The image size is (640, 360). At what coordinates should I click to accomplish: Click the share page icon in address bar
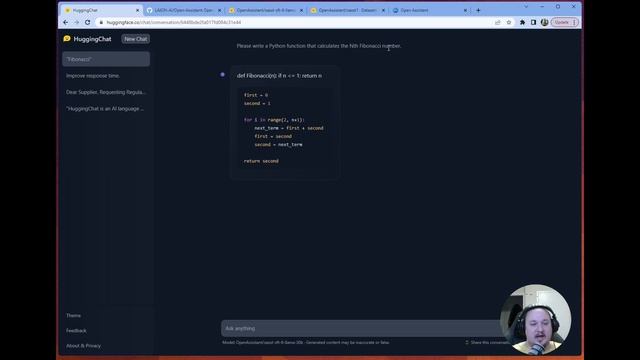click(498, 22)
